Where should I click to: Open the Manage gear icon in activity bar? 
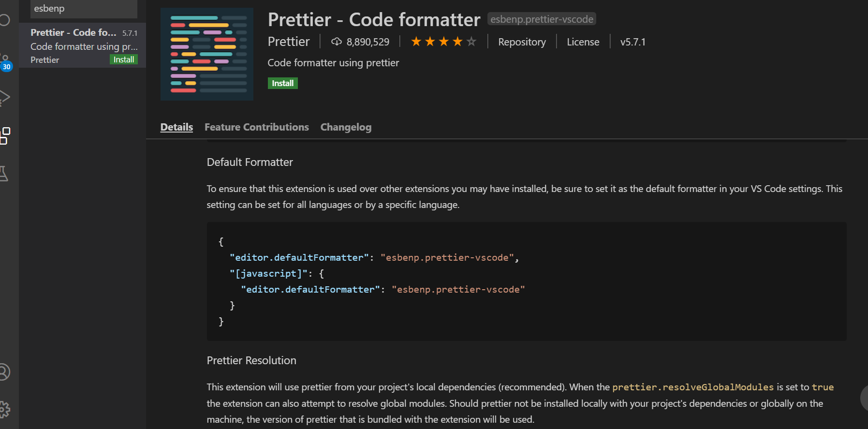tap(4, 410)
